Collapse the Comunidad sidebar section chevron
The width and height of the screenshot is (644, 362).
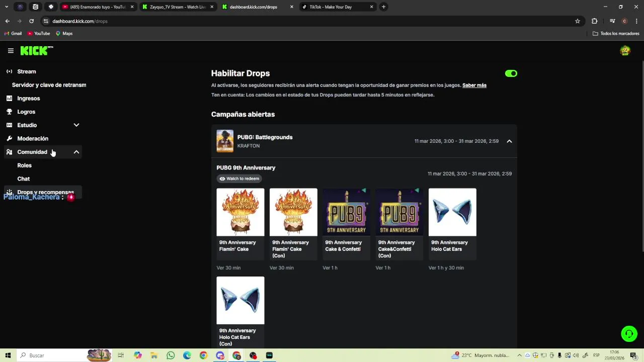(x=76, y=152)
